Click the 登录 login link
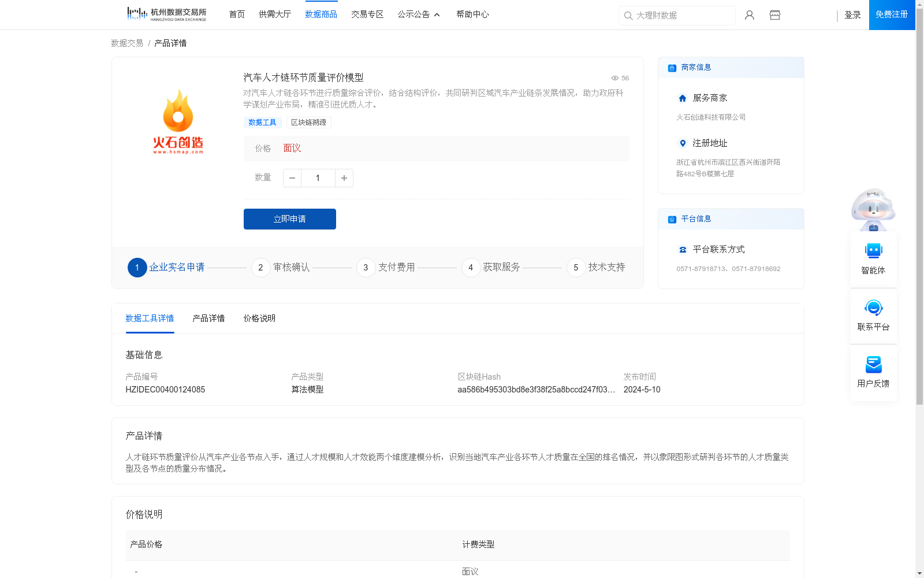Viewport: 924px width, 578px height. point(852,15)
